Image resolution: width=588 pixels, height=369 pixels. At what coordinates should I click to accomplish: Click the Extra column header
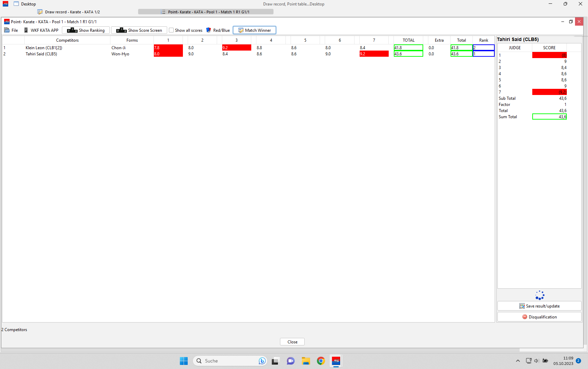(439, 40)
